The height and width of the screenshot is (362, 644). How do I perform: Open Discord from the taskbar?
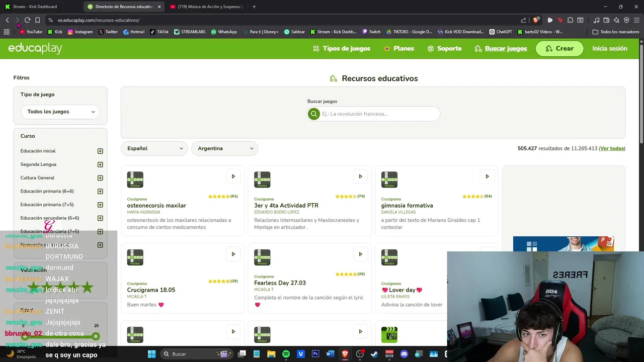tap(404, 354)
